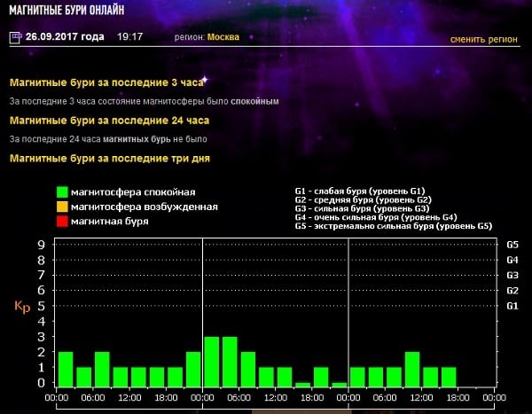Click the date "26.09.2017 года"
This screenshot has height=414, width=532.
pyautogui.click(x=65, y=37)
